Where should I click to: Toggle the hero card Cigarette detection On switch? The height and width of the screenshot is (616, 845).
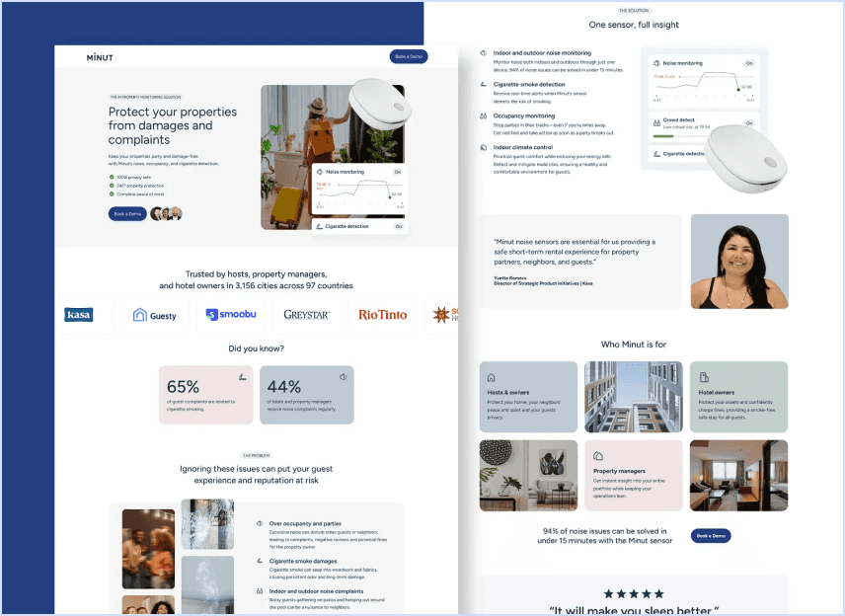[398, 226]
